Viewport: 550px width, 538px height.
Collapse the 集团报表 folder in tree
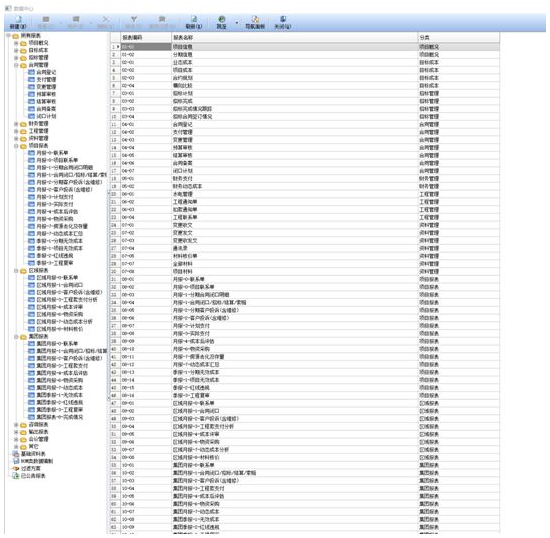pyautogui.click(x=16, y=337)
